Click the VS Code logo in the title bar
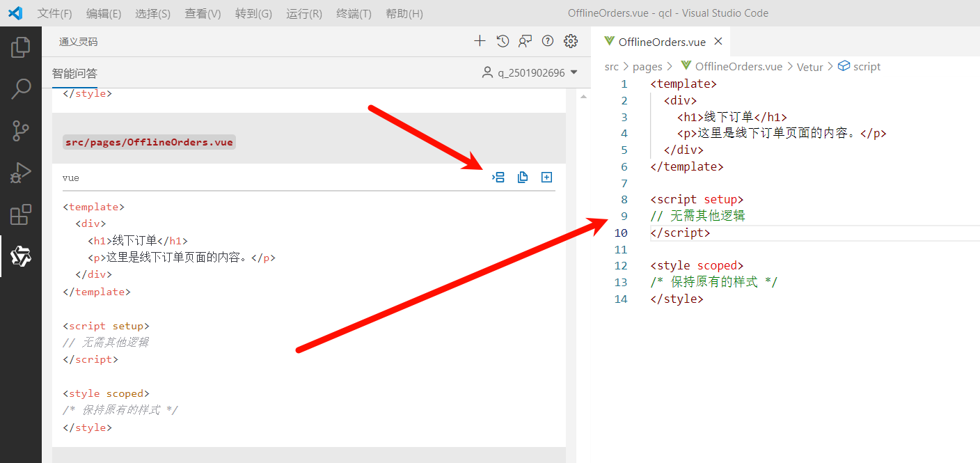 click(x=15, y=13)
